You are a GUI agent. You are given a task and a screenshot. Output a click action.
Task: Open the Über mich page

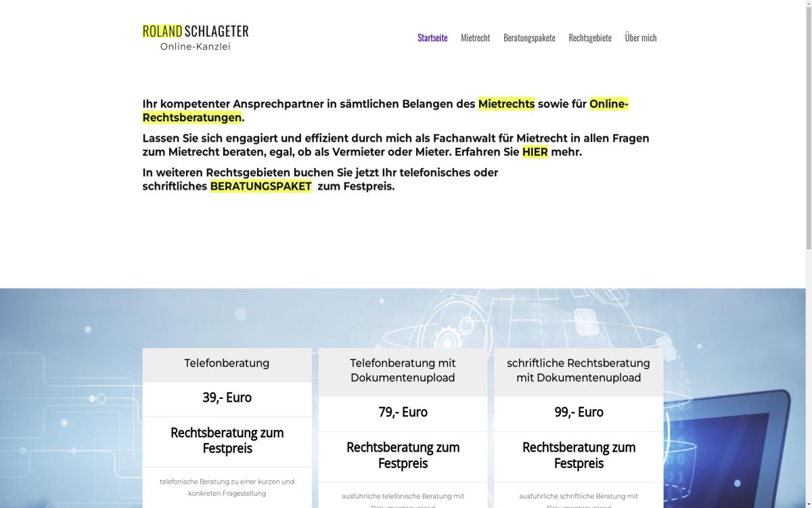coord(640,38)
